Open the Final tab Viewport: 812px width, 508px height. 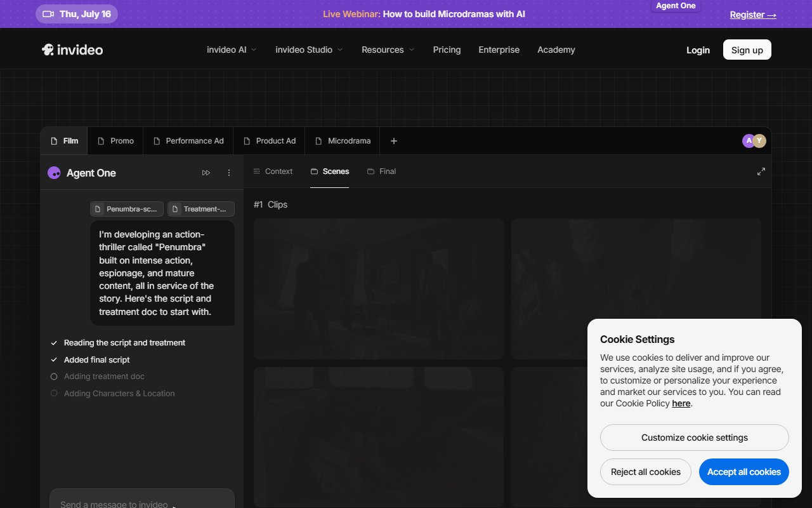coord(382,171)
